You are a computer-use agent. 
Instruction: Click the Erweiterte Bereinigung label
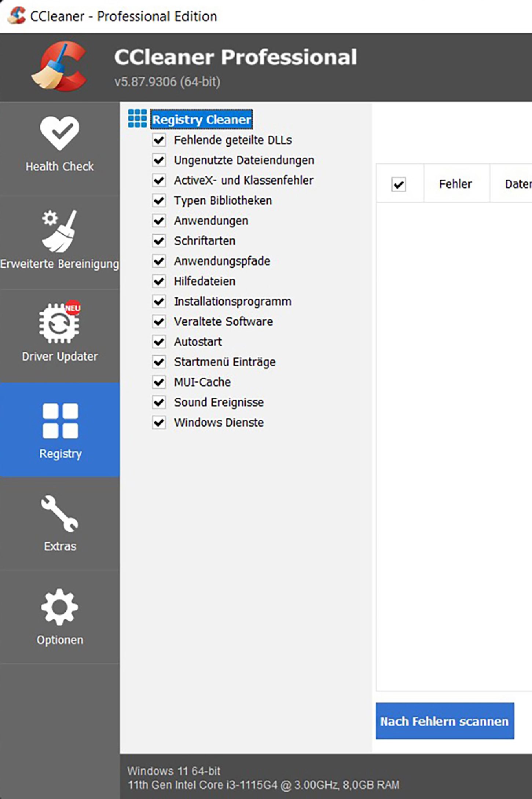60,264
